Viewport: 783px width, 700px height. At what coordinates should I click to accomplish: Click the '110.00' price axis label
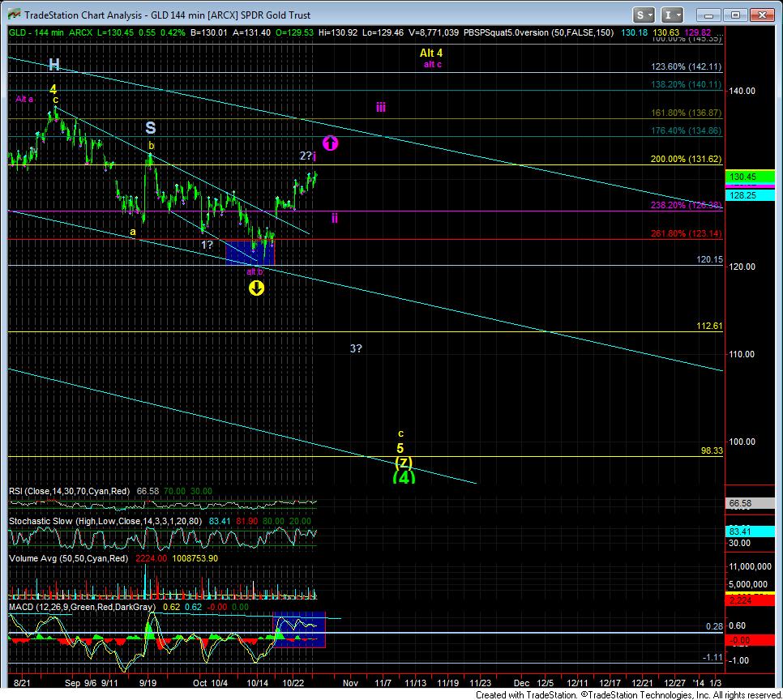coord(742,354)
